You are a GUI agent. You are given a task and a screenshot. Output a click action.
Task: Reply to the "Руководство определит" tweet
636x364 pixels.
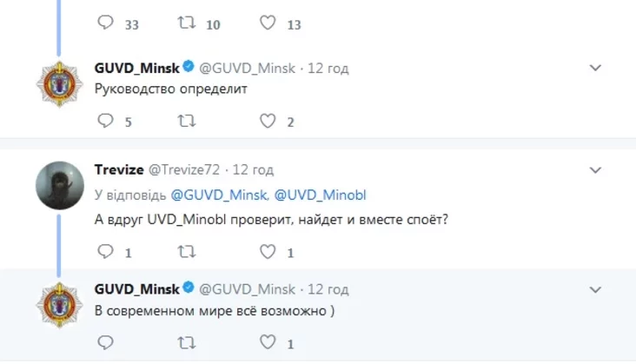tap(106, 122)
